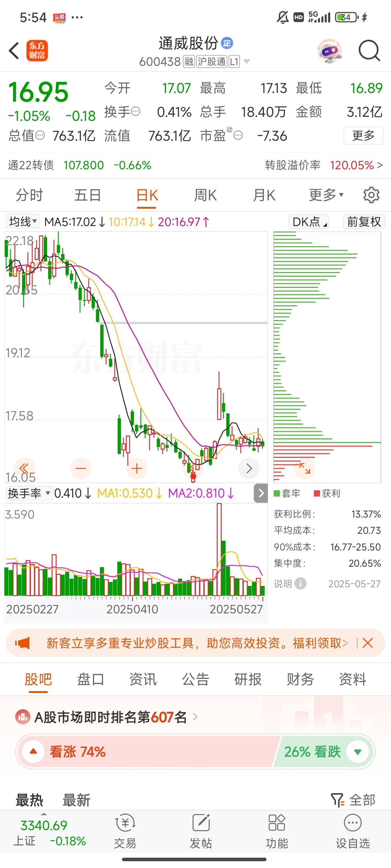Open the 均线 indicator dropdown
391x868 pixels.
click(x=23, y=221)
